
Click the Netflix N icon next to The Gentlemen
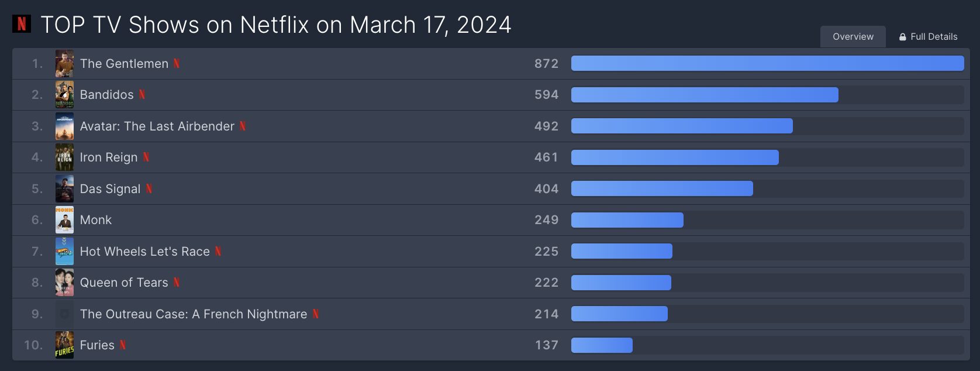click(x=176, y=63)
